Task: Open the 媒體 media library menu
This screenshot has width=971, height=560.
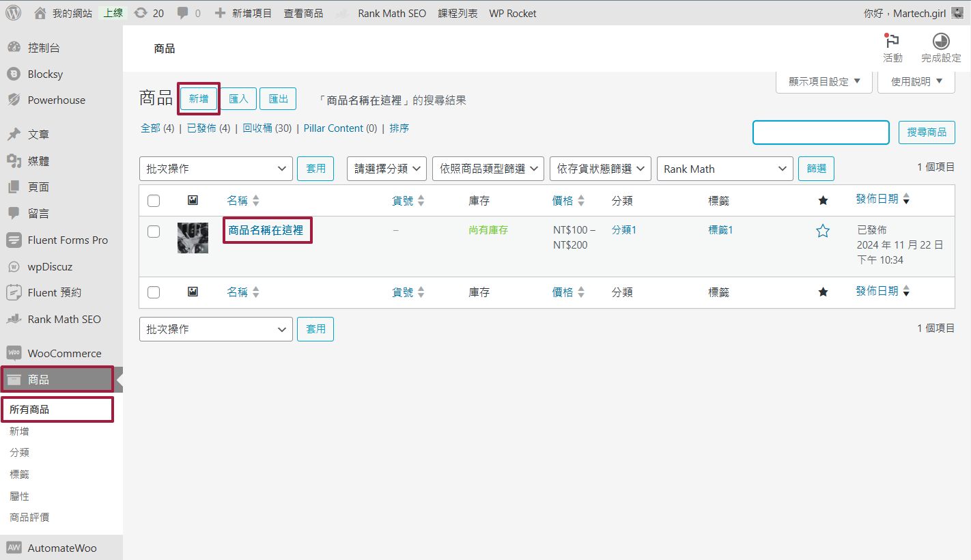Action: pos(38,161)
